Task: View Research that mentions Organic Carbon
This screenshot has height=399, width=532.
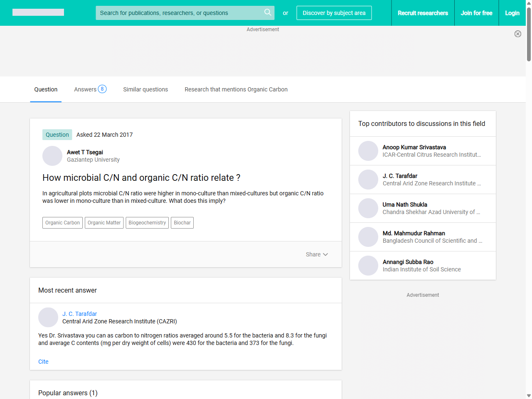Action: (x=236, y=89)
